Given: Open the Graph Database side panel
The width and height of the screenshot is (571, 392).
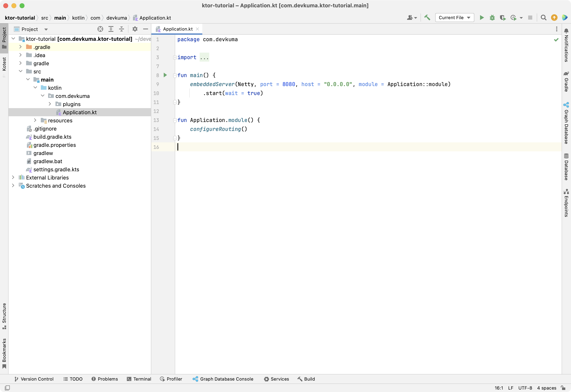Looking at the screenshot, I should tap(566, 123).
